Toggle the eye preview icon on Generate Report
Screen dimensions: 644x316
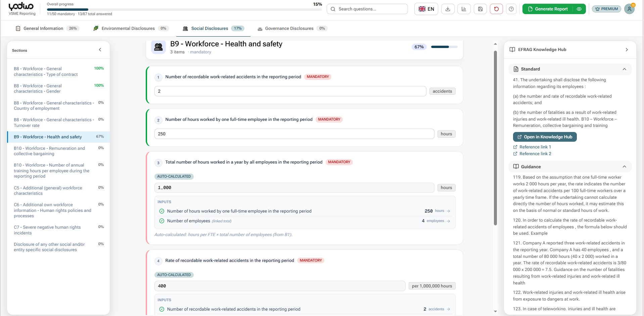[579, 9]
